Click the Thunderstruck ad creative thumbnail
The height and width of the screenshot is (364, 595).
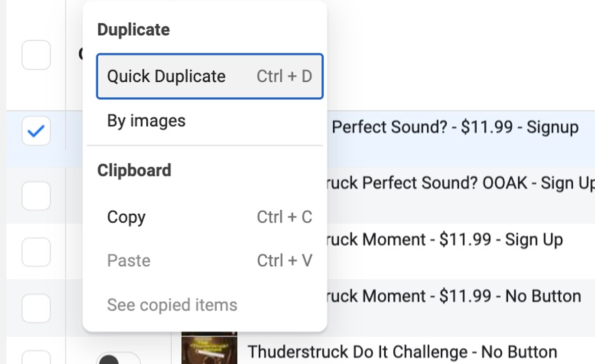click(209, 352)
